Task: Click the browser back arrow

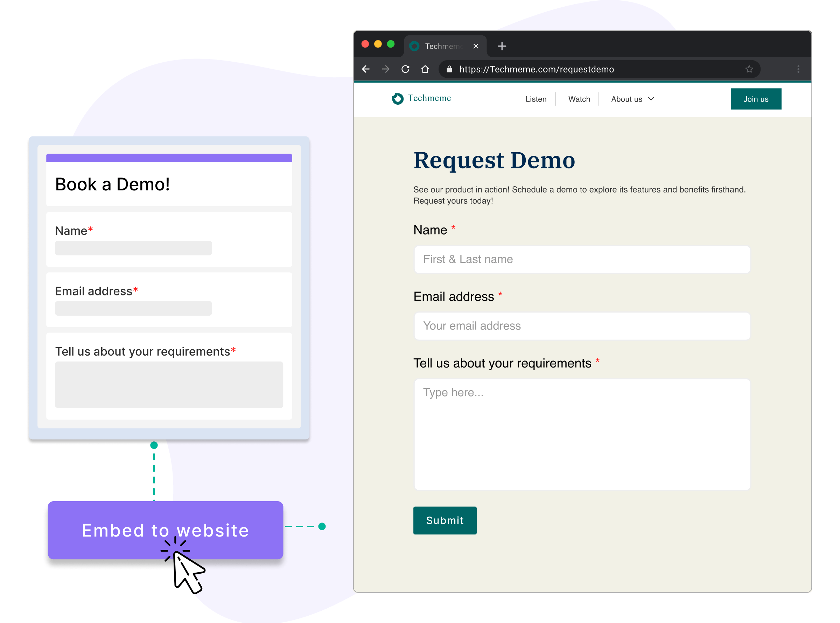Action: [366, 69]
